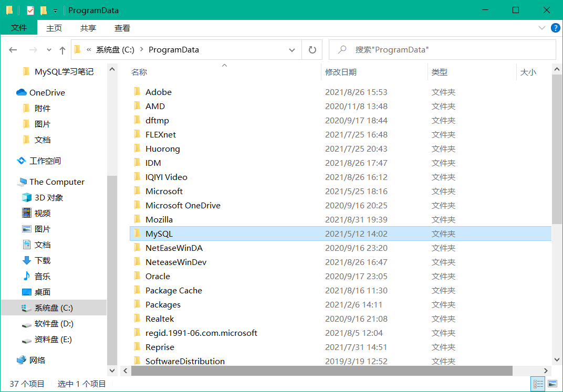Select 网络 in the navigation pane
The image size is (563, 392).
click(37, 361)
